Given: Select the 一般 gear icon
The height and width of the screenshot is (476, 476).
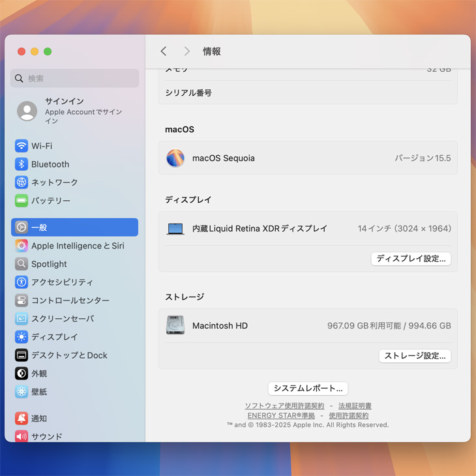Looking at the screenshot, I should coord(22,227).
